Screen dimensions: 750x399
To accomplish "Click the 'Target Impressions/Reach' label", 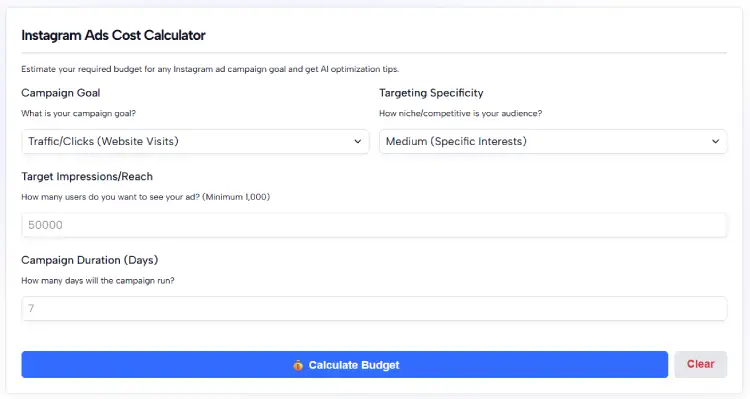I will coord(87,177).
